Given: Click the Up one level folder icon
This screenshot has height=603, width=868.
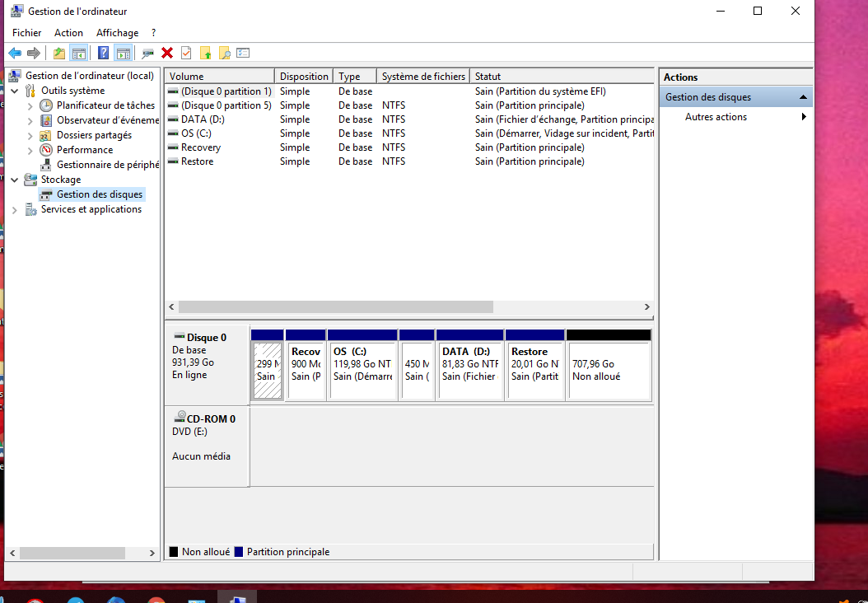Looking at the screenshot, I should point(59,54).
